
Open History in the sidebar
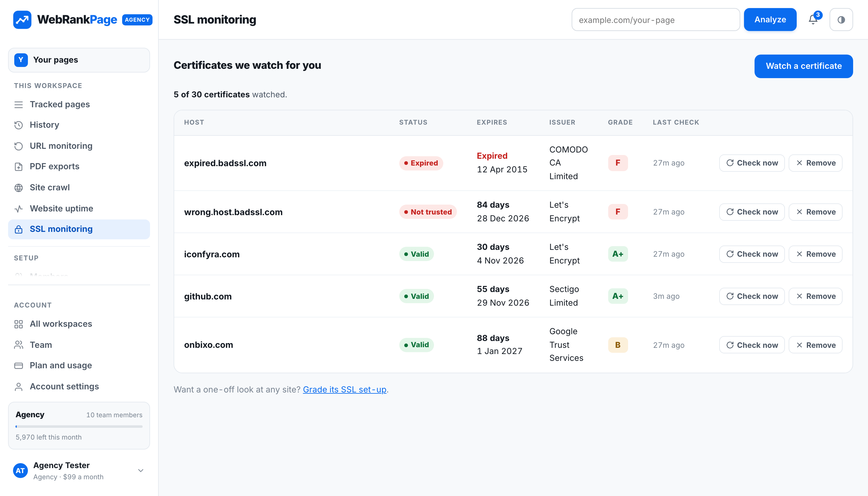pos(79,125)
